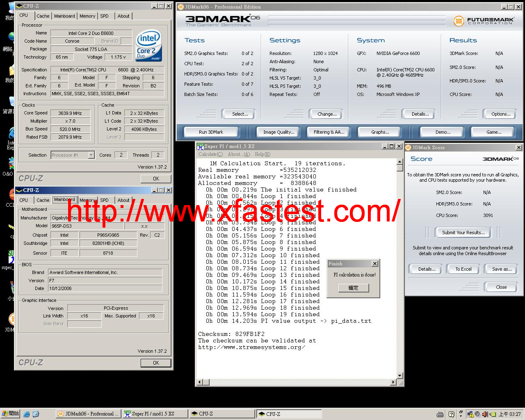The width and height of the screenshot is (525, 420).
Task: Click the 3DMark Score dialog title icon
Action: coord(408,148)
